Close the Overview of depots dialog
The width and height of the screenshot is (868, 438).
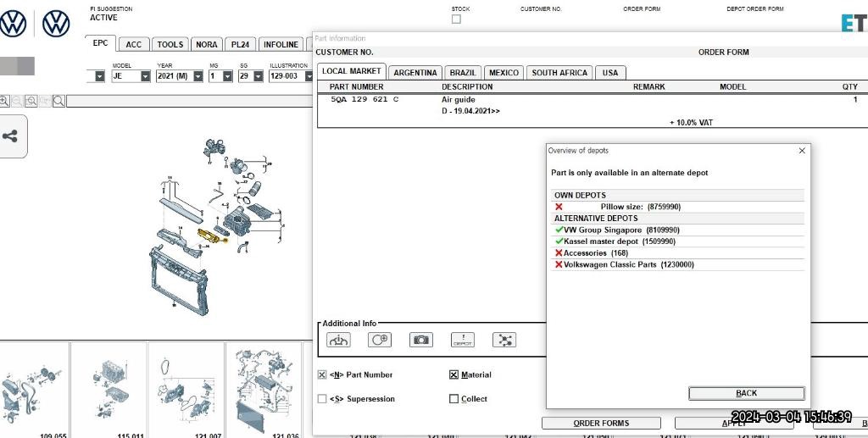click(802, 151)
